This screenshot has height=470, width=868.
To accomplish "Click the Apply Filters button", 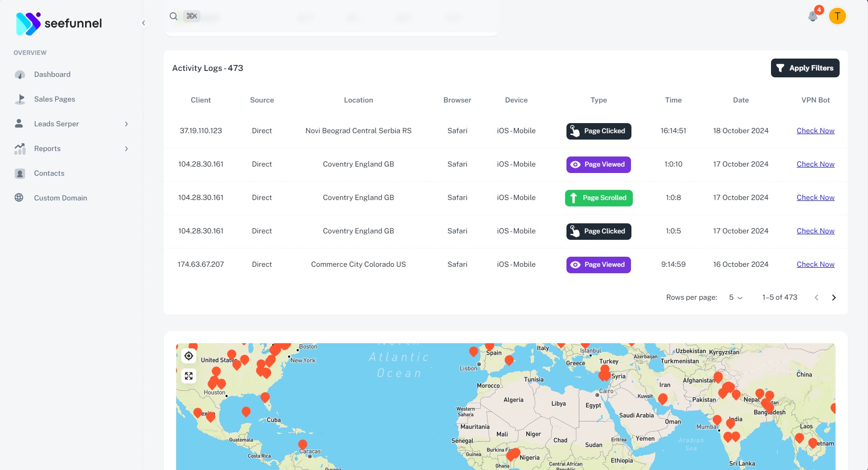I will coord(805,68).
